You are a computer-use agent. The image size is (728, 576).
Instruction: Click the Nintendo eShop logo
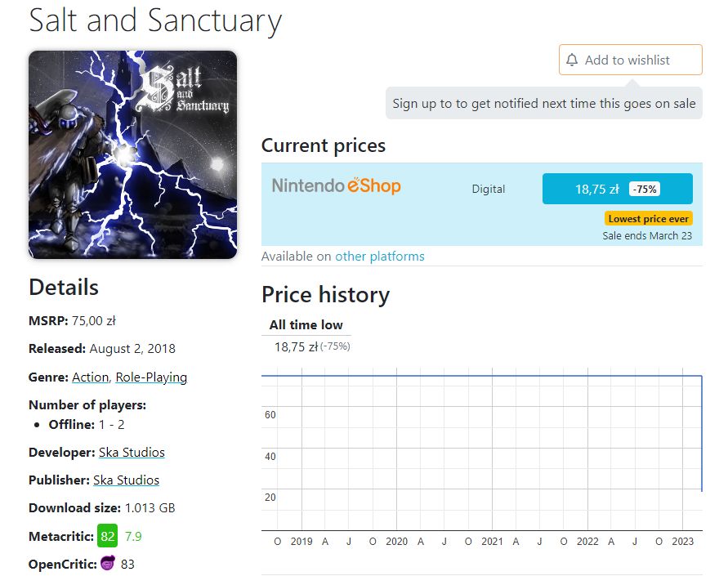(x=336, y=185)
